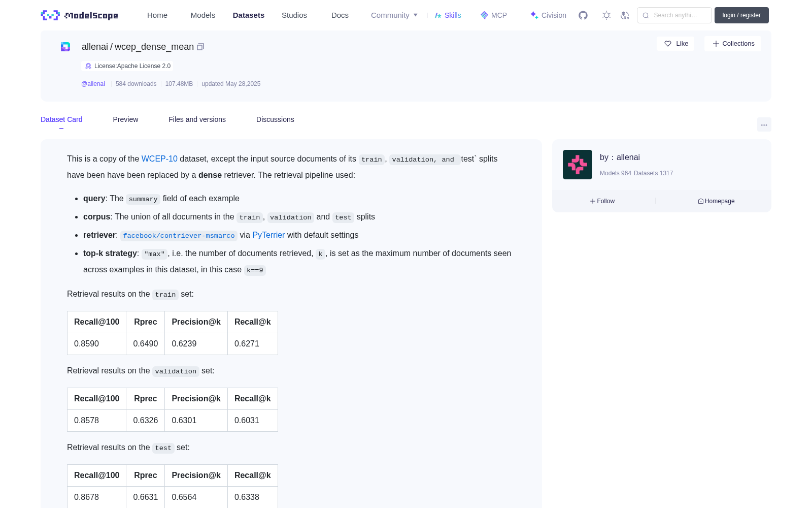The width and height of the screenshot is (812, 508).
Task: Click validation table cell 0.6301
Action: point(196,421)
